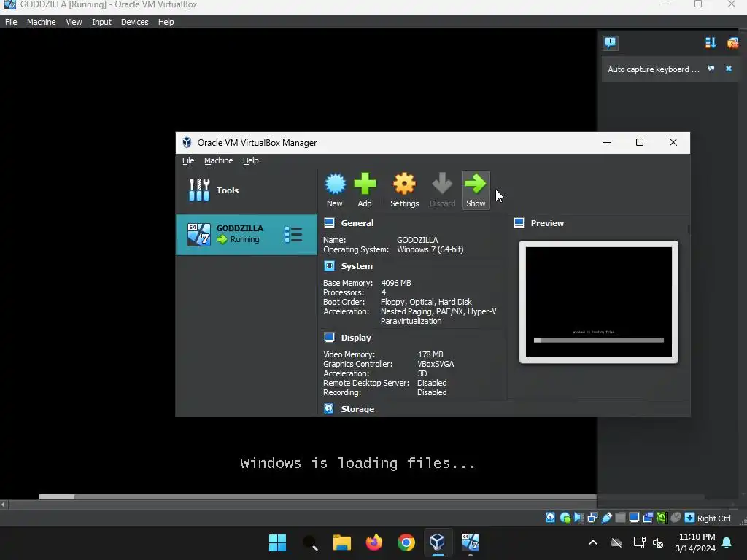The width and height of the screenshot is (747, 560).
Task: Click the taskbar search magnifier icon
Action: point(309,542)
